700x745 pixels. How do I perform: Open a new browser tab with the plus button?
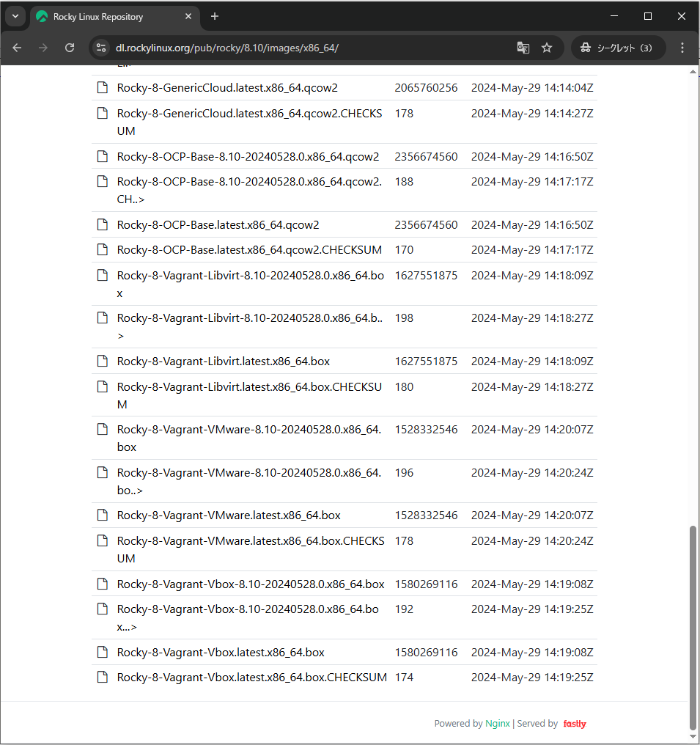tap(214, 16)
